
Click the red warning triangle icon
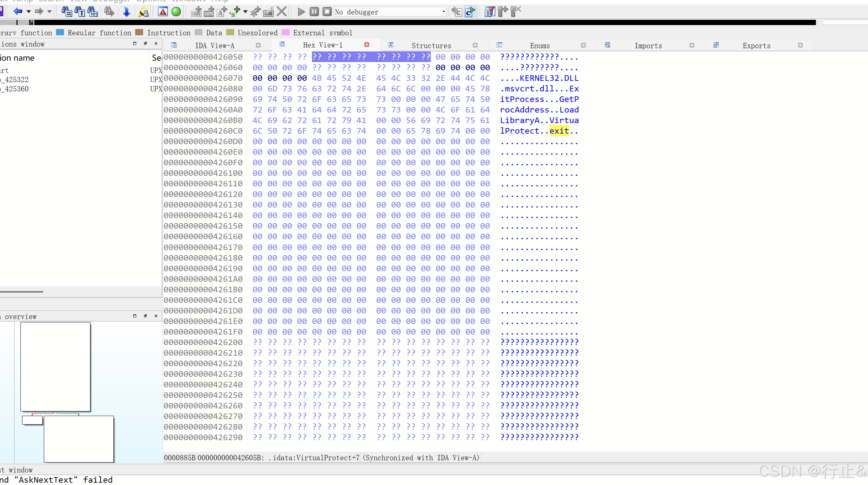[163, 12]
